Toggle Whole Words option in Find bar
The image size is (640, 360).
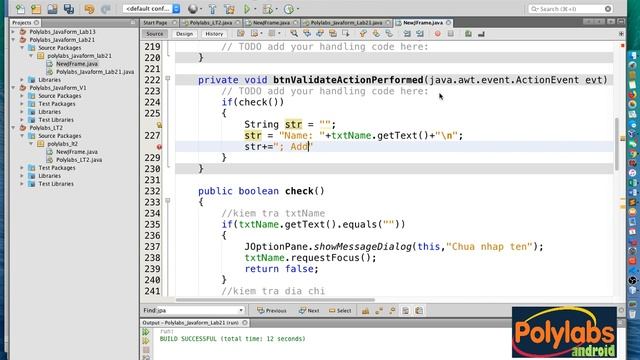point(379,311)
